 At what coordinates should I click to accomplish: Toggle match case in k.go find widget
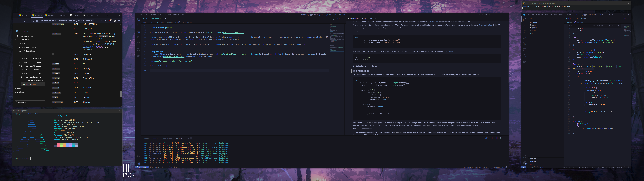(591, 26)
